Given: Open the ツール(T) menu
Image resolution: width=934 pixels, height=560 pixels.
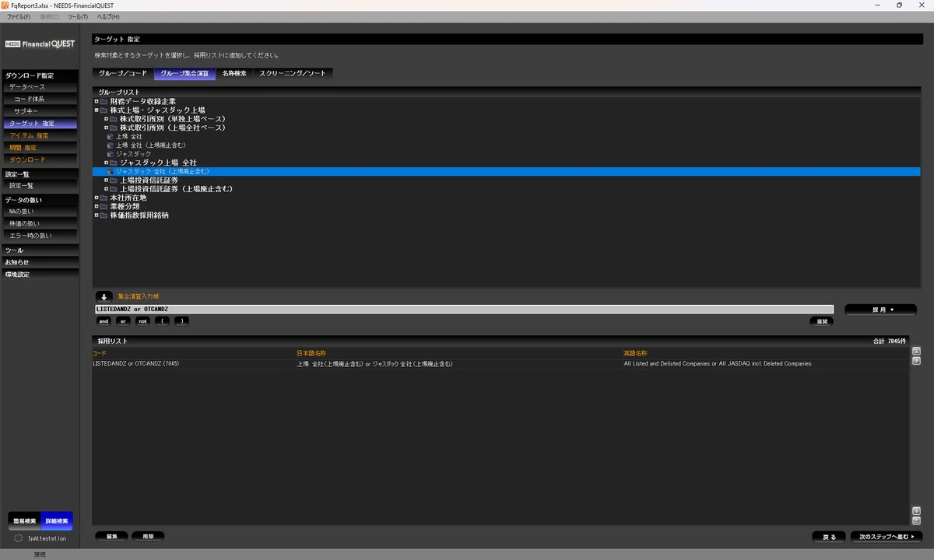Looking at the screenshot, I should point(79,16).
